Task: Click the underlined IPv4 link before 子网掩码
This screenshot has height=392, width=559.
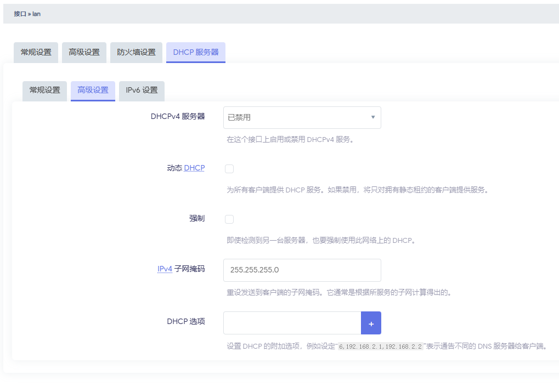Action: (165, 269)
